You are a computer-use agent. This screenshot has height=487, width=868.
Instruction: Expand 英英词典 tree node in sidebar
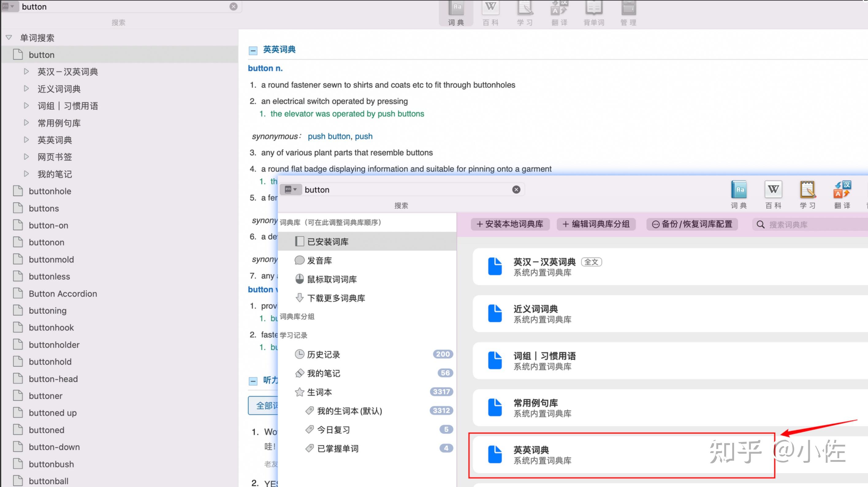coord(26,140)
